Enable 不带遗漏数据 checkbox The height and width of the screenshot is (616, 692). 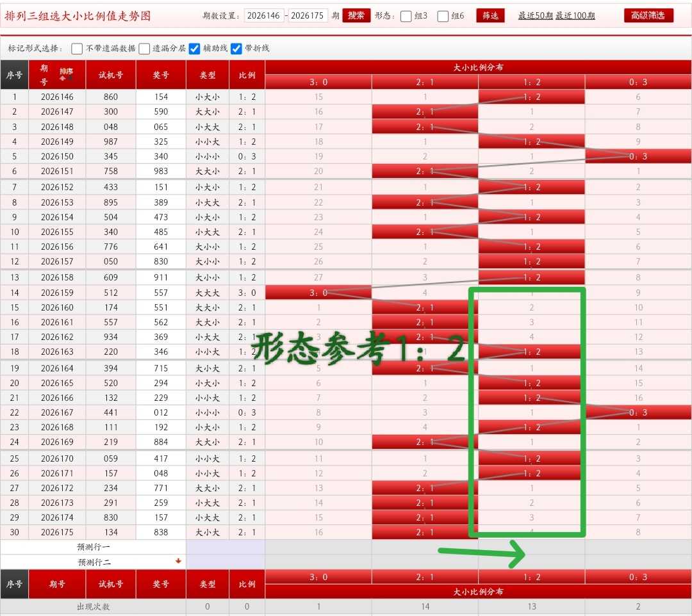tap(76, 49)
